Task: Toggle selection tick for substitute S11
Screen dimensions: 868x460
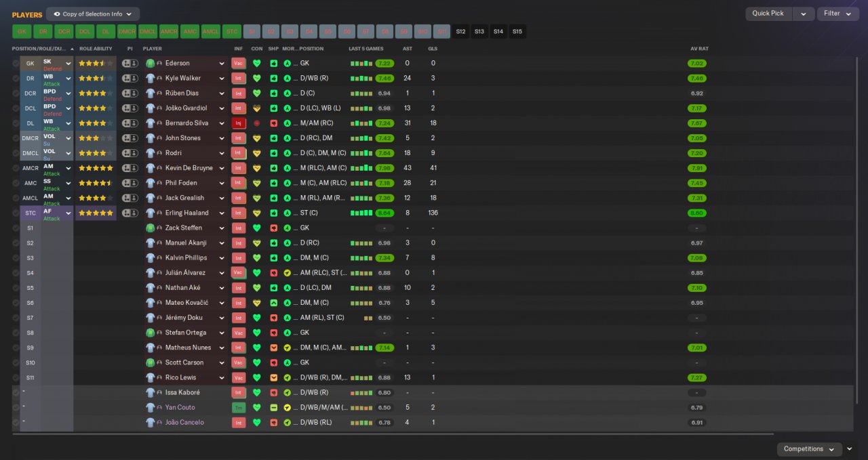Action: (16, 377)
